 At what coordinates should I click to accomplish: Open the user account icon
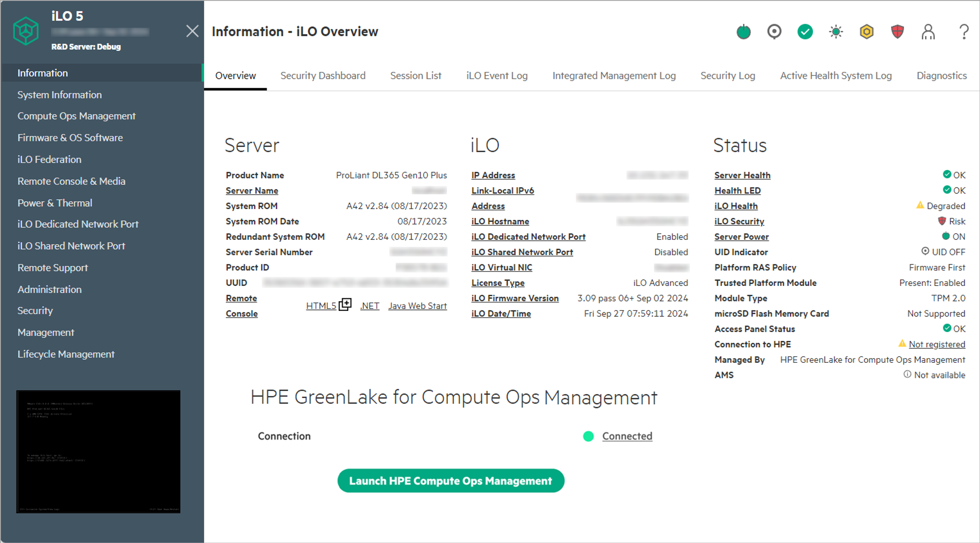tap(928, 32)
